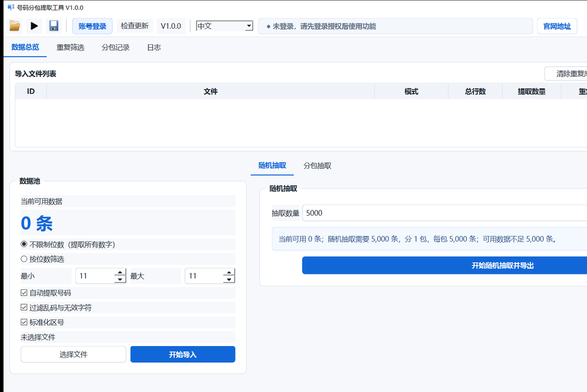Viewport: 587px width, 392px height.
Task: Increase the 最大 value with up arrow
Action: coord(229,272)
